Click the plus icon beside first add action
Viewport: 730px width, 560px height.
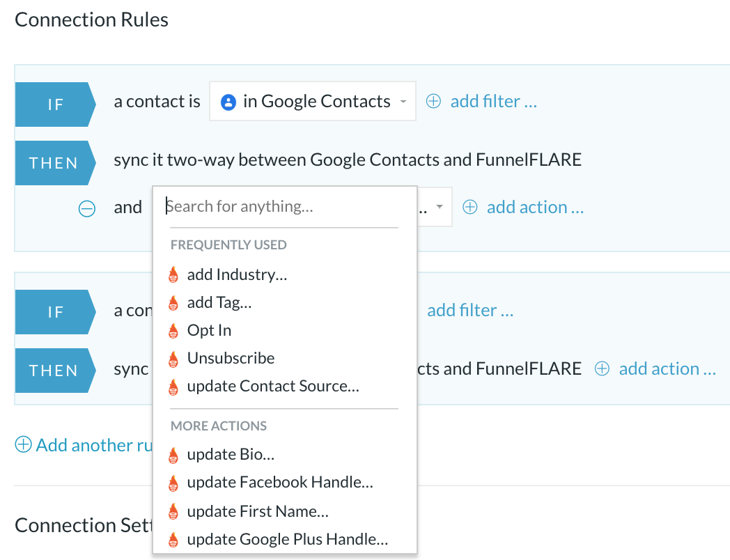[x=469, y=207]
